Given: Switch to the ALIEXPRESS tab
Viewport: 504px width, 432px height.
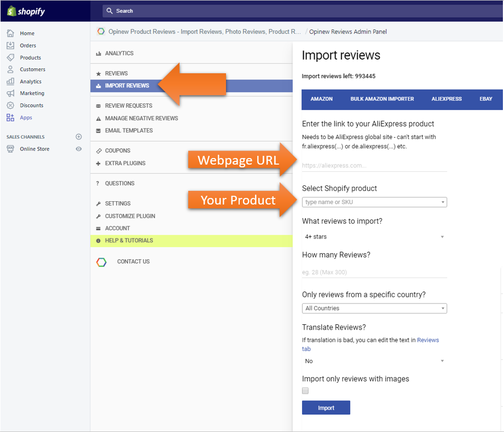Looking at the screenshot, I should pyautogui.click(x=447, y=99).
